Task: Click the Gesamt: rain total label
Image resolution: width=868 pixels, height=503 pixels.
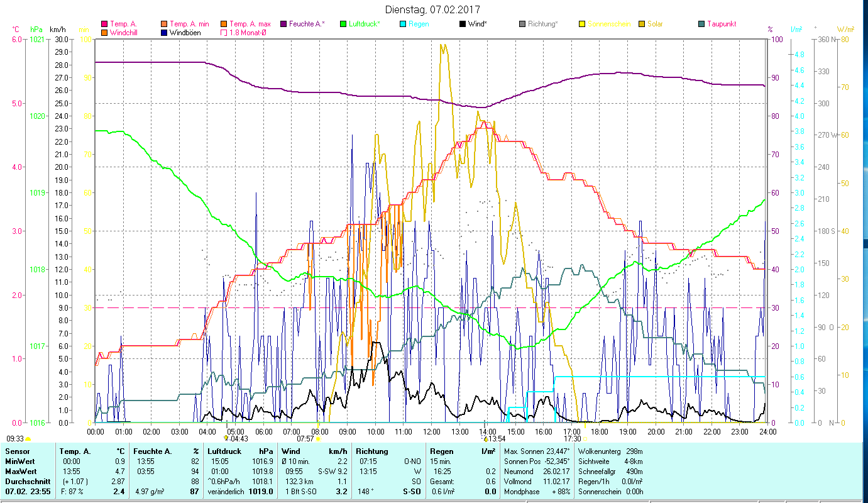Action: click(442, 481)
